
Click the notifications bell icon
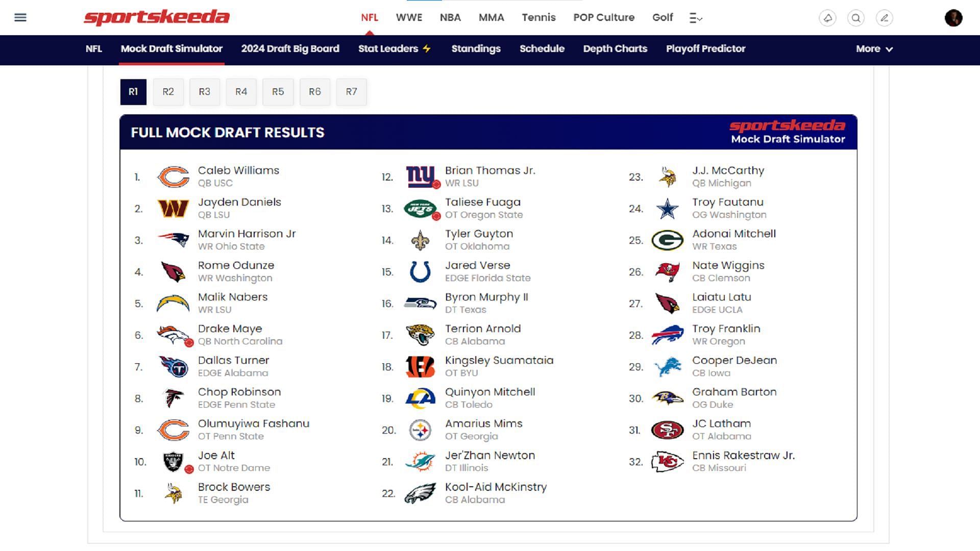click(827, 18)
